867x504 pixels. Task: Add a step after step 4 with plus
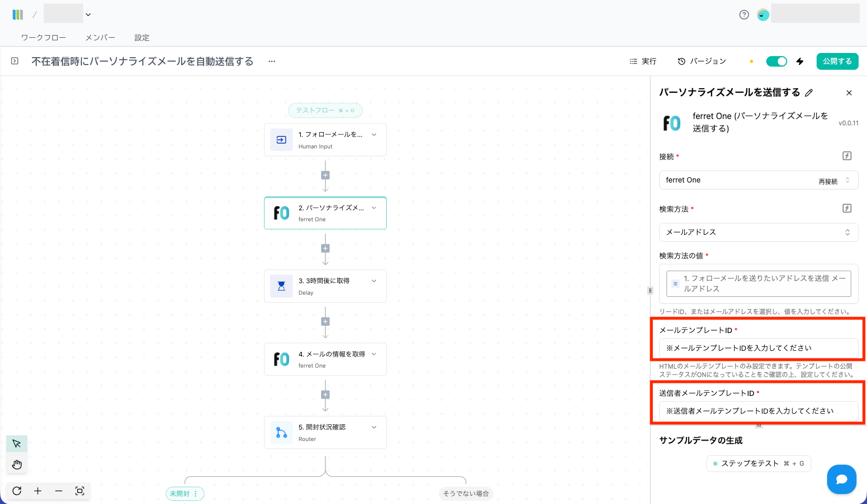[325, 395]
